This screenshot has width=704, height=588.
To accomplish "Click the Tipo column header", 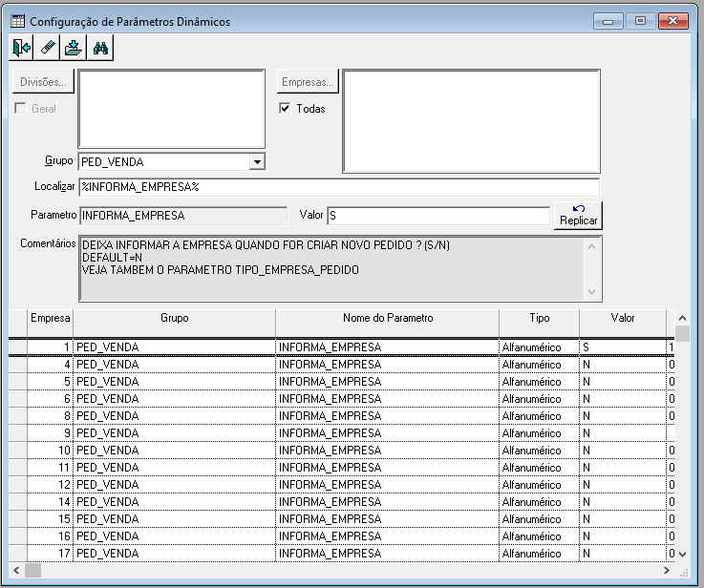I will point(540,323).
